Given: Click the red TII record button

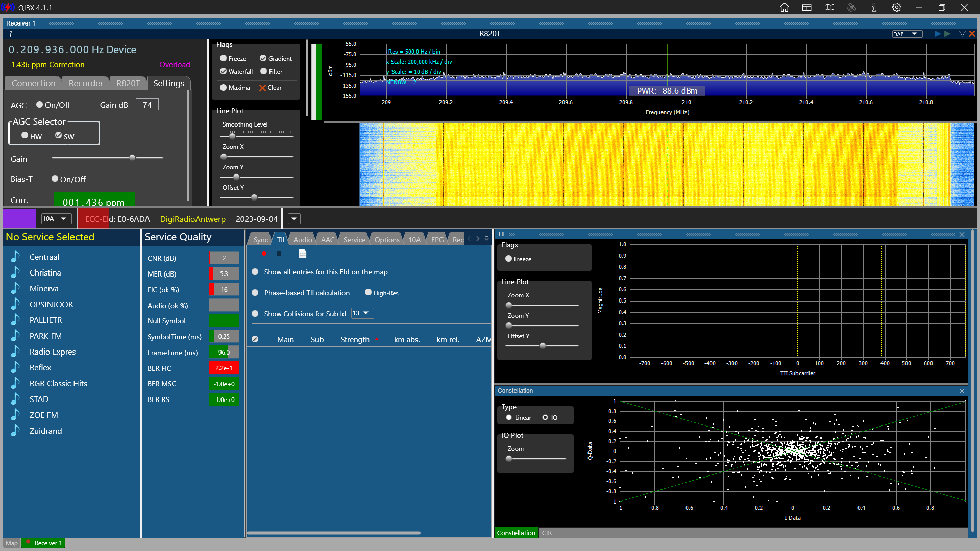Looking at the screenshot, I should [264, 254].
